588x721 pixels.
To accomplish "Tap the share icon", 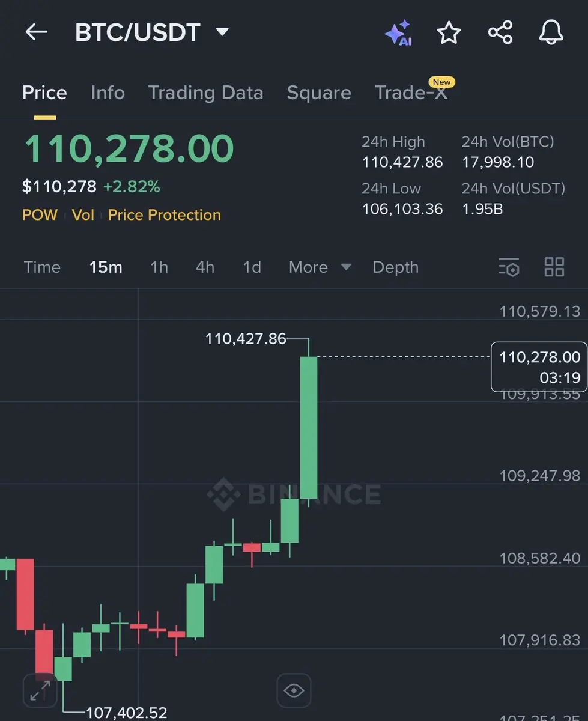I will [500, 32].
